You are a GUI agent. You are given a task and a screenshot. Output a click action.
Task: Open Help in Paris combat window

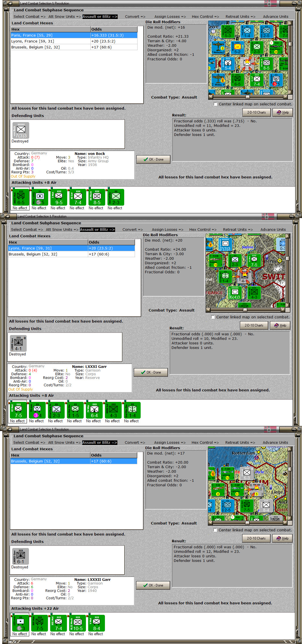[x=283, y=112]
